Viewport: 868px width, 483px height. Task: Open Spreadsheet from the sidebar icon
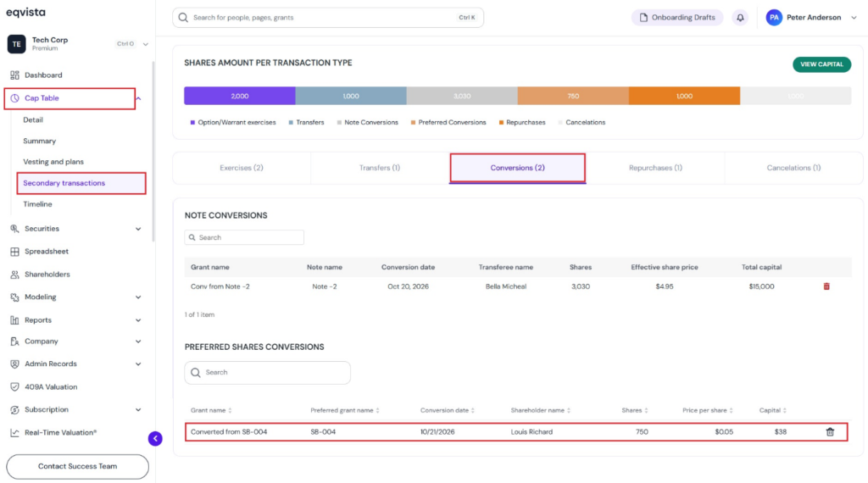click(x=15, y=251)
